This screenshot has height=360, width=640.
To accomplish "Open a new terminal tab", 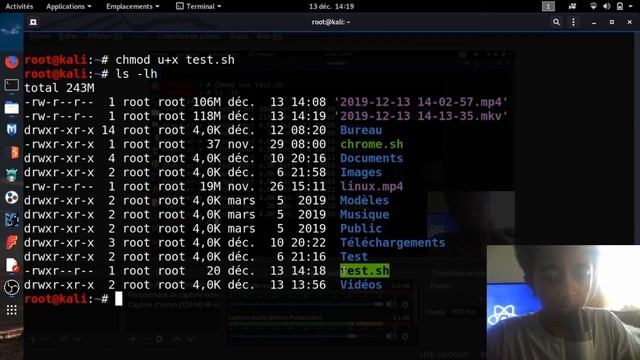I will (33, 22).
